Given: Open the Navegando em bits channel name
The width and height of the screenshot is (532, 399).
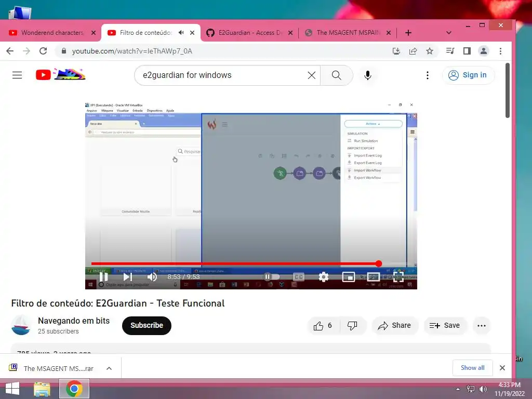Looking at the screenshot, I should tap(74, 321).
